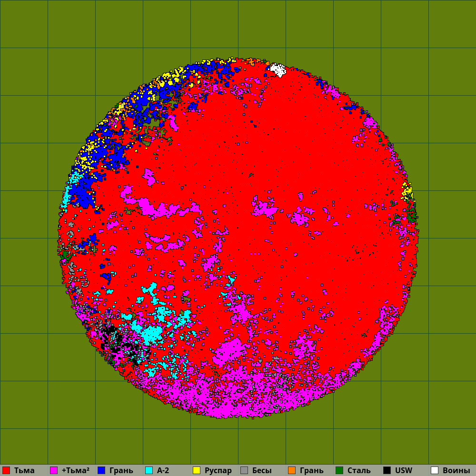
Task: Click the yellow Руспар legend swatch
Action: pyautogui.click(x=197, y=470)
